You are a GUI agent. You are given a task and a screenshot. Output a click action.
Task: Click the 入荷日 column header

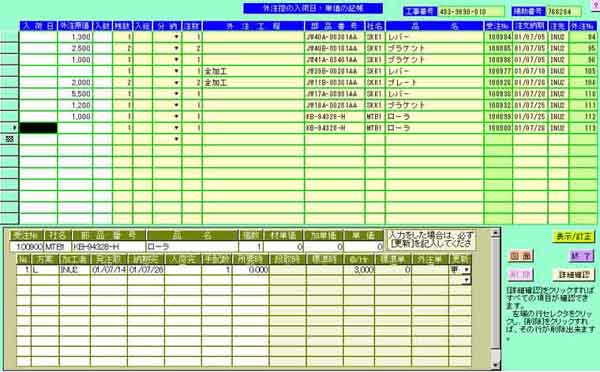point(39,26)
